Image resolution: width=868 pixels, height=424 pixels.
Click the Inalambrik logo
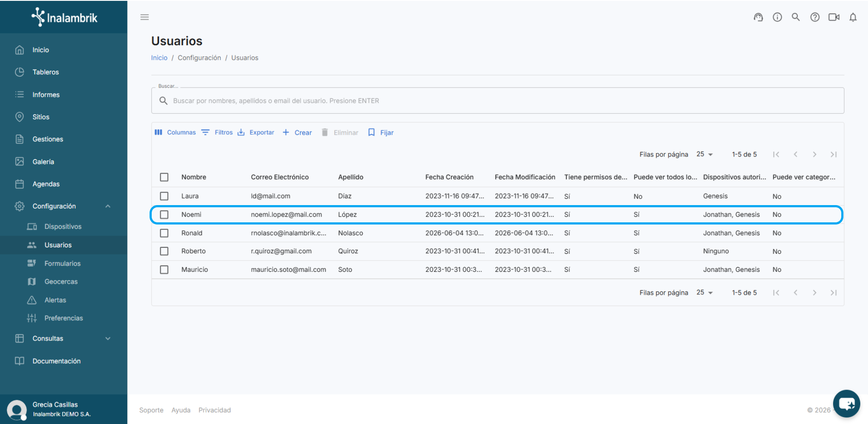coord(64,17)
